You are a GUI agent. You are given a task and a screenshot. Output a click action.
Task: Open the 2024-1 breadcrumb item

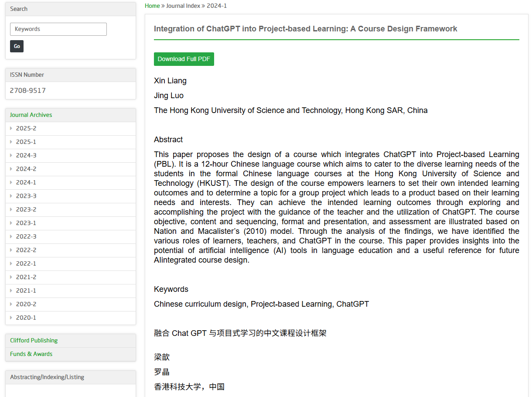click(x=217, y=6)
